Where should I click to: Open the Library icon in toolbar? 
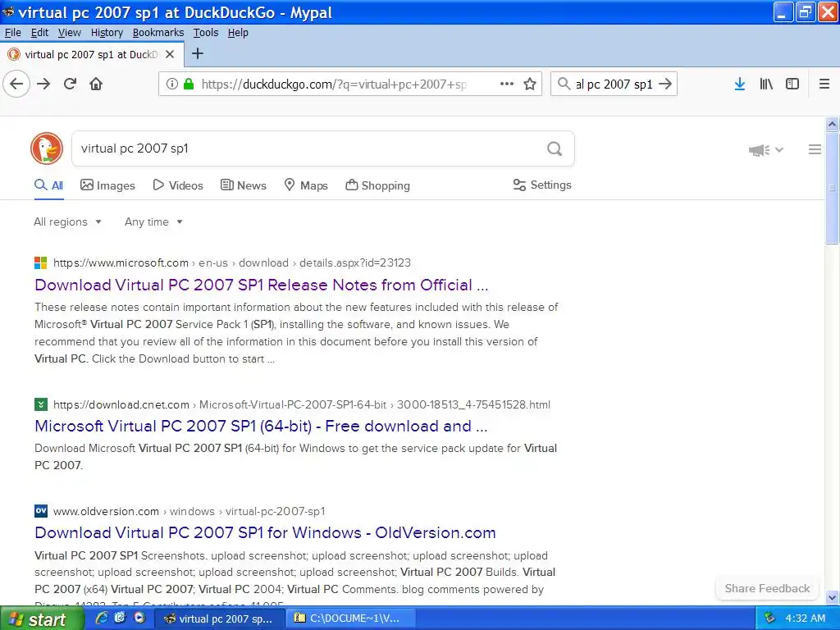pyautogui.click(x=766, y=84)
